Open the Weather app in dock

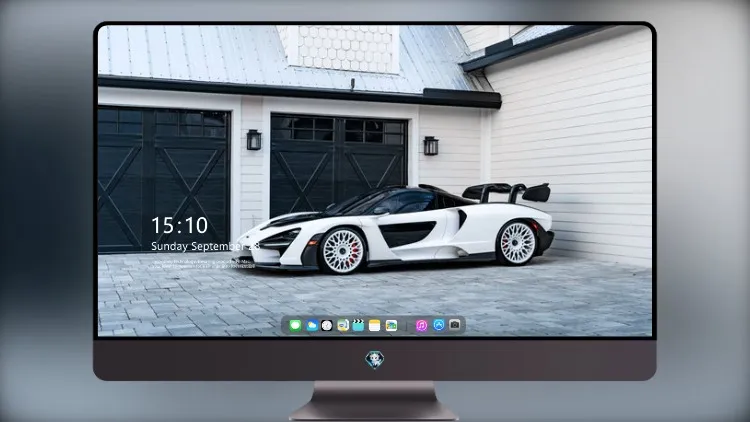pos(312,325)
